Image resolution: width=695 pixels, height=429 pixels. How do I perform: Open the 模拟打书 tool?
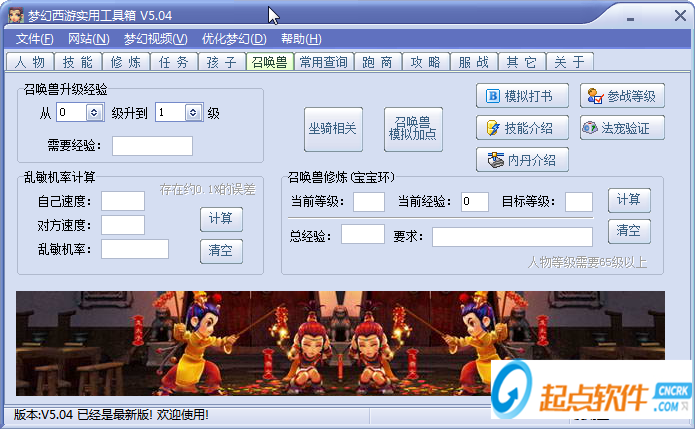pos(522,96)
